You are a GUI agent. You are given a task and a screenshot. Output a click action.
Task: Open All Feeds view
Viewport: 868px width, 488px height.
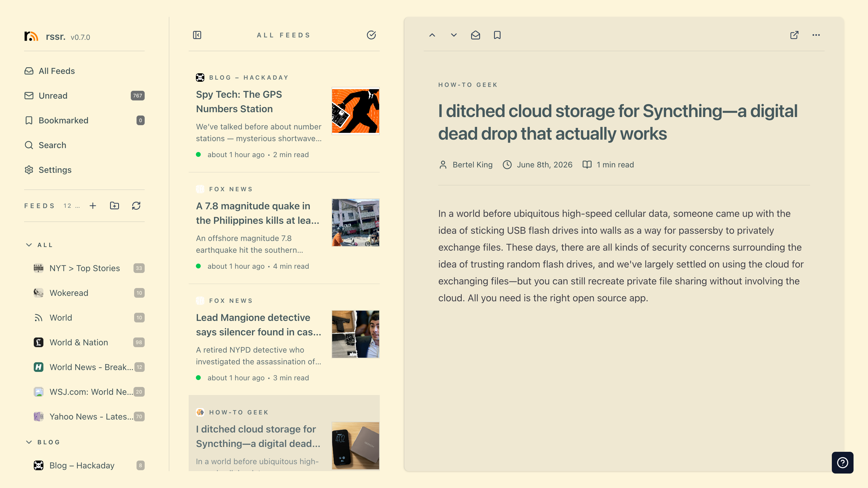coord(84,71)
